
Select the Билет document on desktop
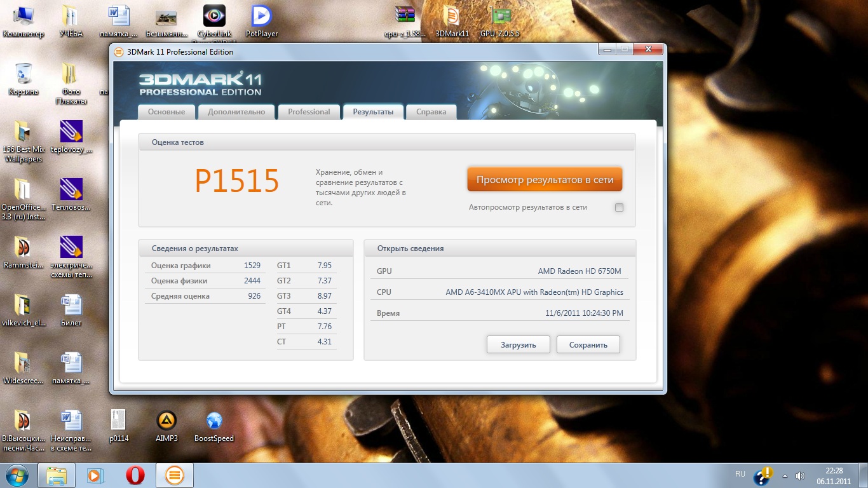[x=71, y=310]
